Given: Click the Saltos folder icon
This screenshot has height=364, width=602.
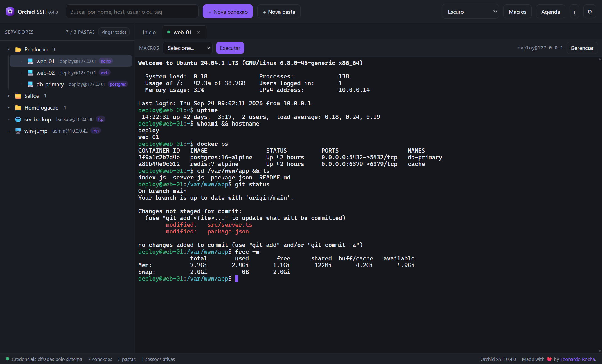Looking at the screenshot, I should (18, 96).
